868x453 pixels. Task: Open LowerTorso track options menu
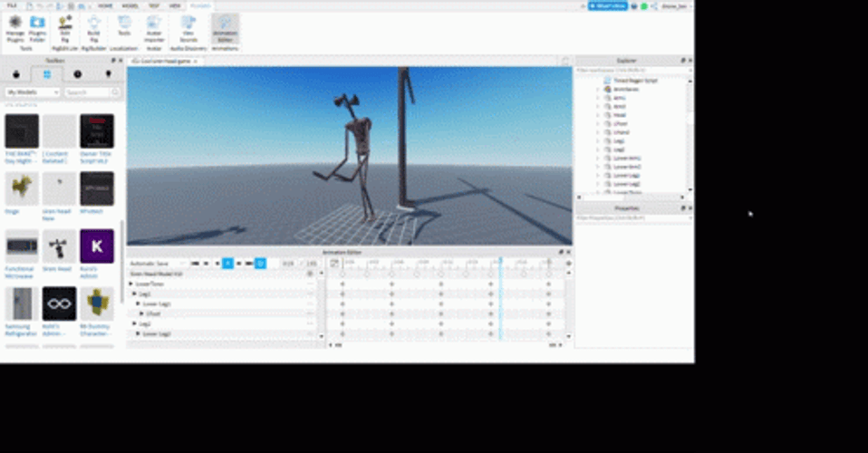point(310,284)
